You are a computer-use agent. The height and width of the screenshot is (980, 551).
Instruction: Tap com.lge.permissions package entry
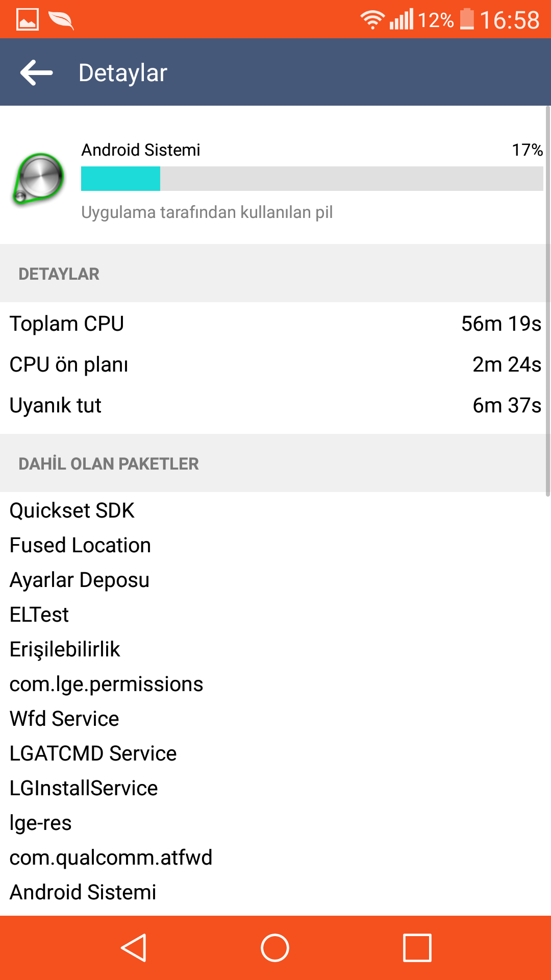pyautogui.click(x=106, y=684)
